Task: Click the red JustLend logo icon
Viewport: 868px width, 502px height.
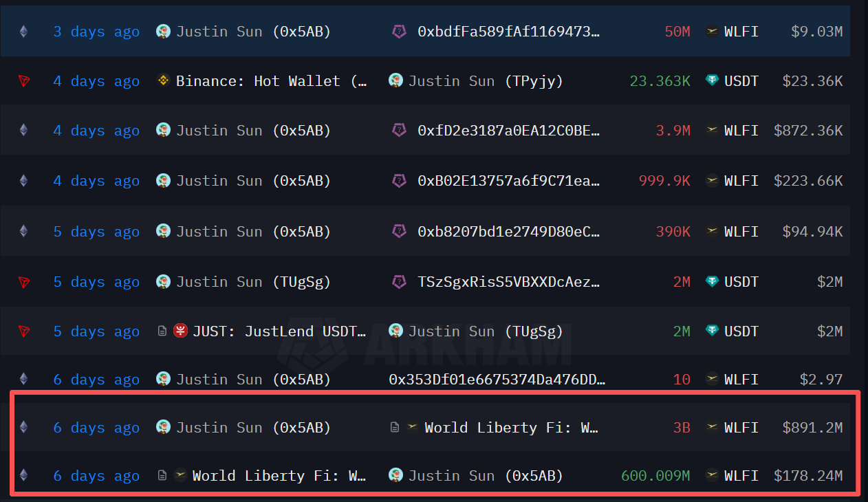Action: coord(181,331)
